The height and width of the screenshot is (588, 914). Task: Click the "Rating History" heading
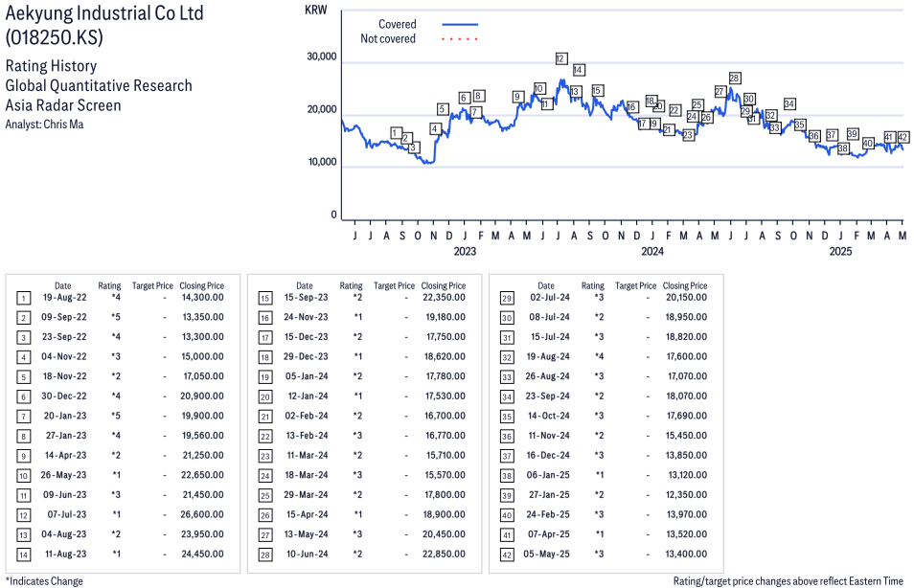(51, 66)
